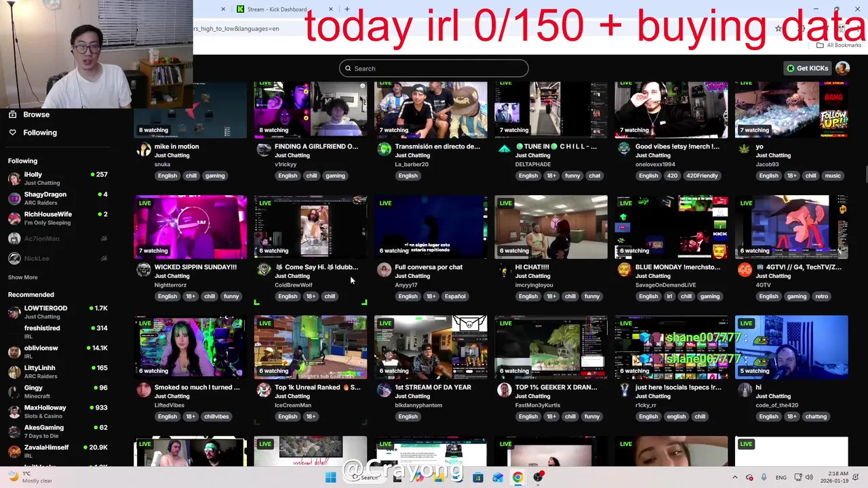Open 'Transmisión en directo de...' stream link
868x488 pixels.
pyautogui.click(x=437, y=146)
